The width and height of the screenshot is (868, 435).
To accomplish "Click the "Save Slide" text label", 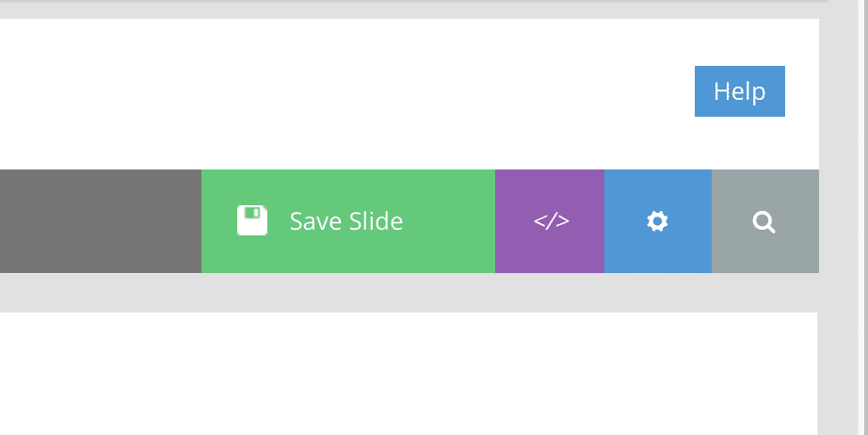I will point(346,221).
